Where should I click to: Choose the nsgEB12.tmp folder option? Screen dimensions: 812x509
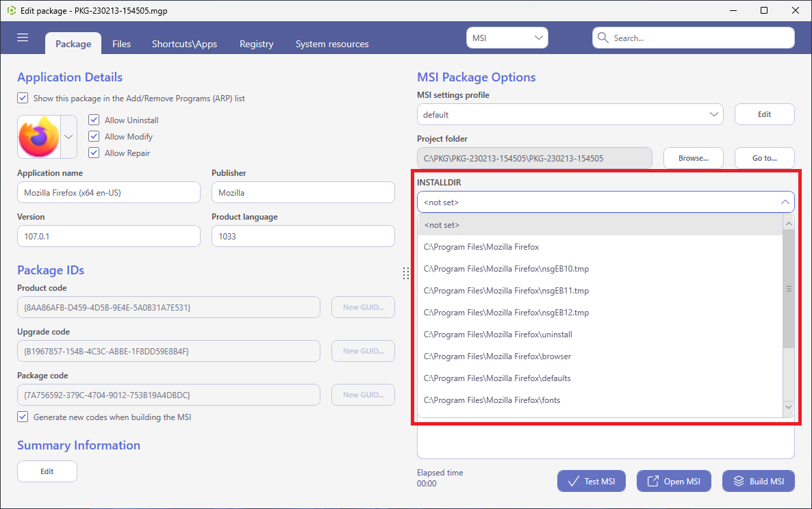(x=600, y=313)
